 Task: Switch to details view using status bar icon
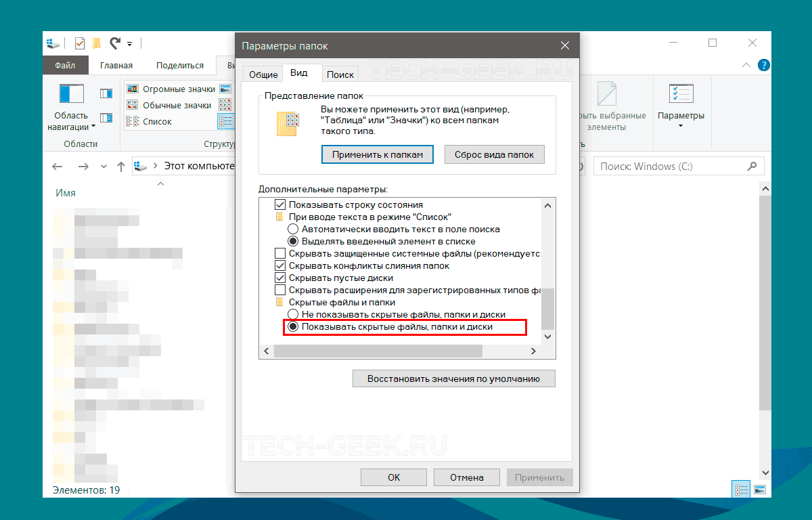[742, 489]
